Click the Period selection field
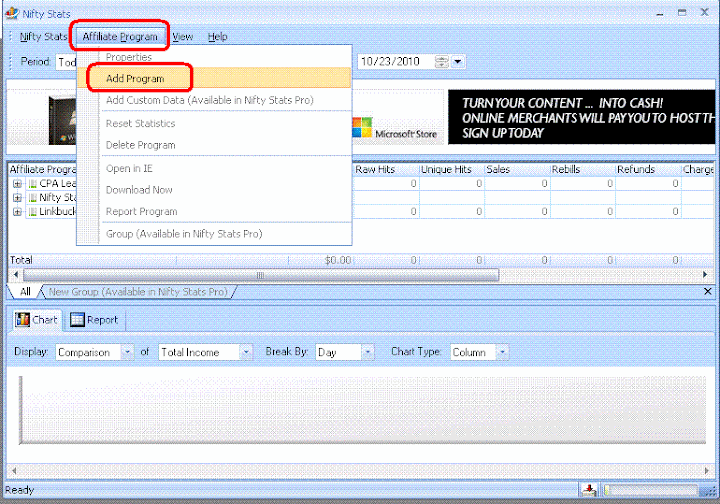 coord(67,62)
